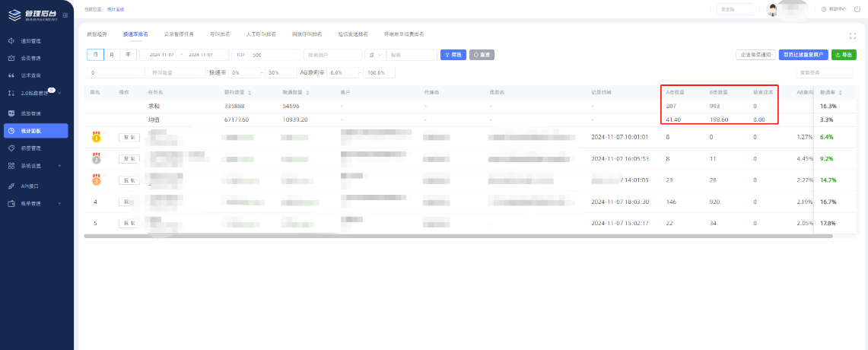Screen dimensions: 868x350
Task: Open API接口 item in sidebar
Action: [30, 186]
